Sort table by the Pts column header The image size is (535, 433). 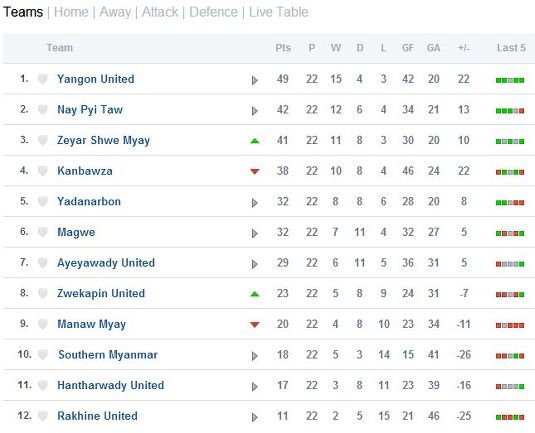pyautogui.click(x=283, y=48)
